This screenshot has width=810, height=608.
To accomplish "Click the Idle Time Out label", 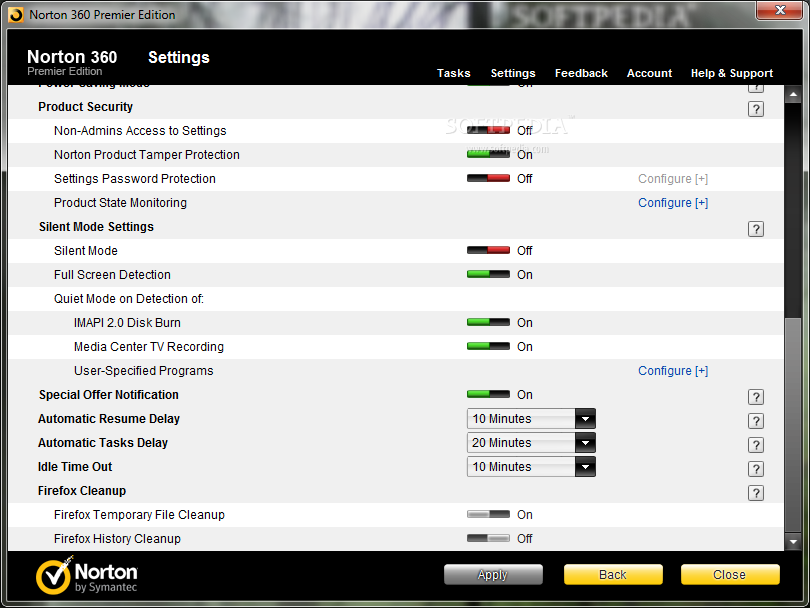I will click(75, 466).
